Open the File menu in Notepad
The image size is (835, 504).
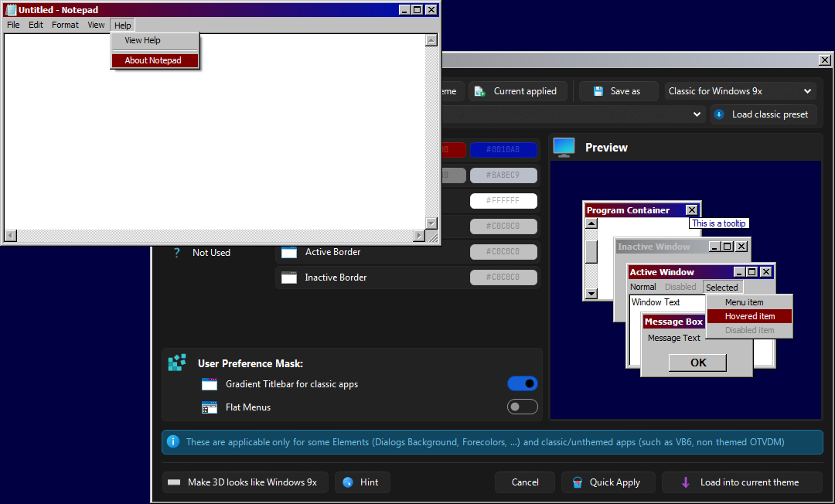13,25
